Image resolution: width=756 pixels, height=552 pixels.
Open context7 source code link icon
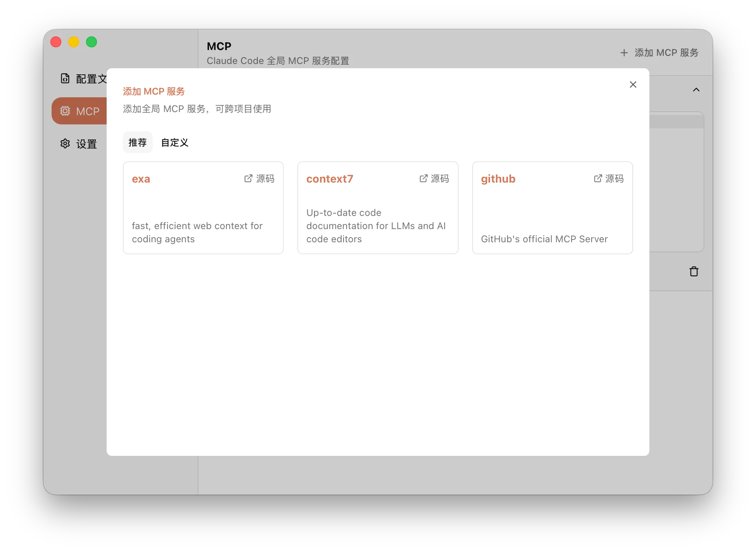pyautogui.click(x=423, y=178)
